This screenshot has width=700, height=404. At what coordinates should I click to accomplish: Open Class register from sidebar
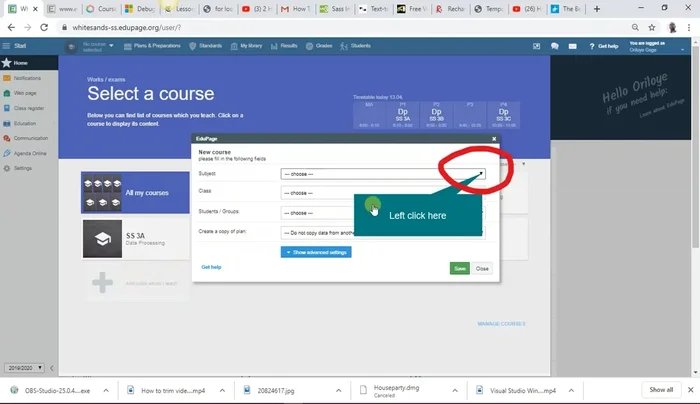click(x=28, y=107)
